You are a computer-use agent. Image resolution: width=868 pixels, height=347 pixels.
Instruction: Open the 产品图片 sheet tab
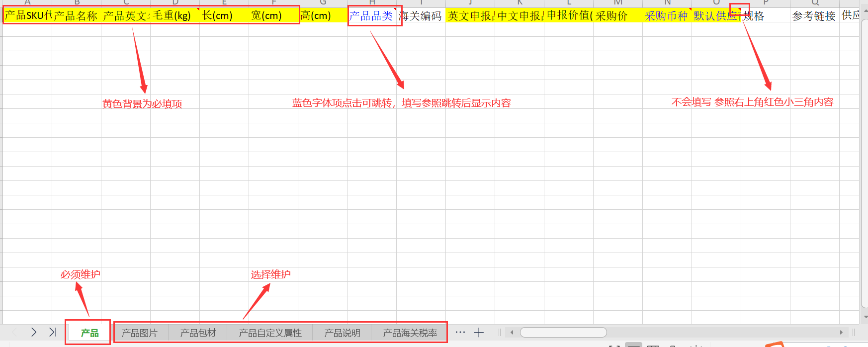point(140,333)
